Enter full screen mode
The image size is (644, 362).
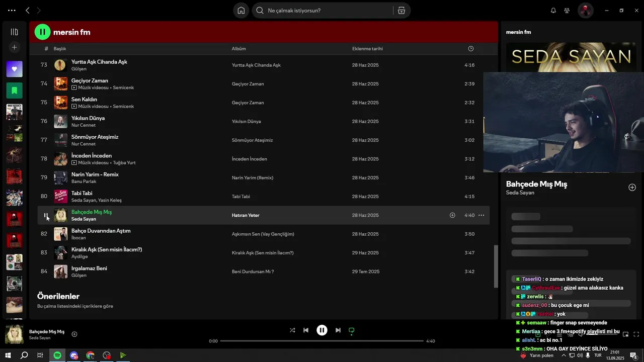[636, 334]
